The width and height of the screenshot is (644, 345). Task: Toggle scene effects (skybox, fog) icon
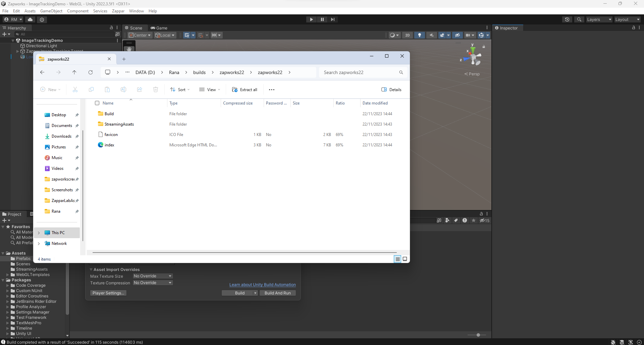tap(442, 35)
